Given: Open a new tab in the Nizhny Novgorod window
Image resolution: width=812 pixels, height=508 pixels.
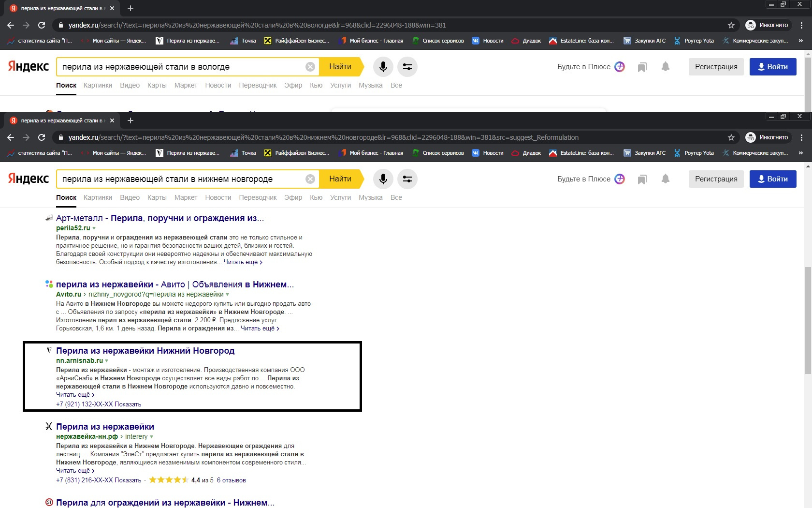Looking at the screenshot, I should click(130, 120).
